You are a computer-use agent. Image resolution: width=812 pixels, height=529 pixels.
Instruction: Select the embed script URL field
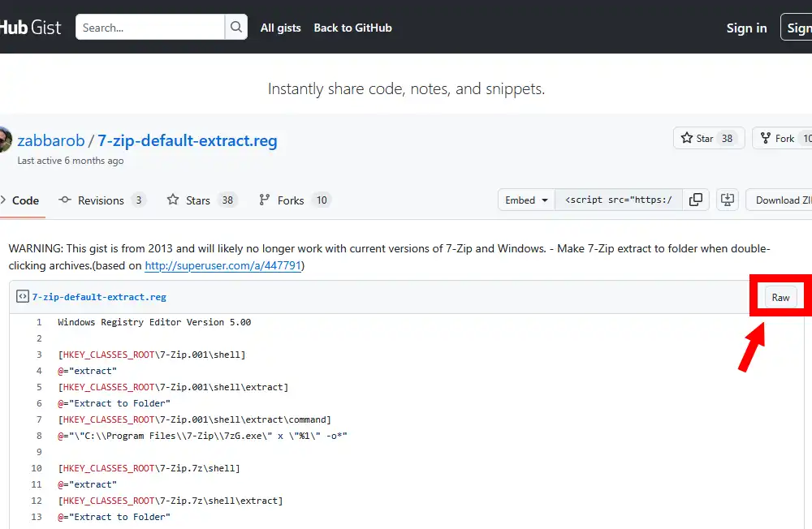[x=618, y=200]
